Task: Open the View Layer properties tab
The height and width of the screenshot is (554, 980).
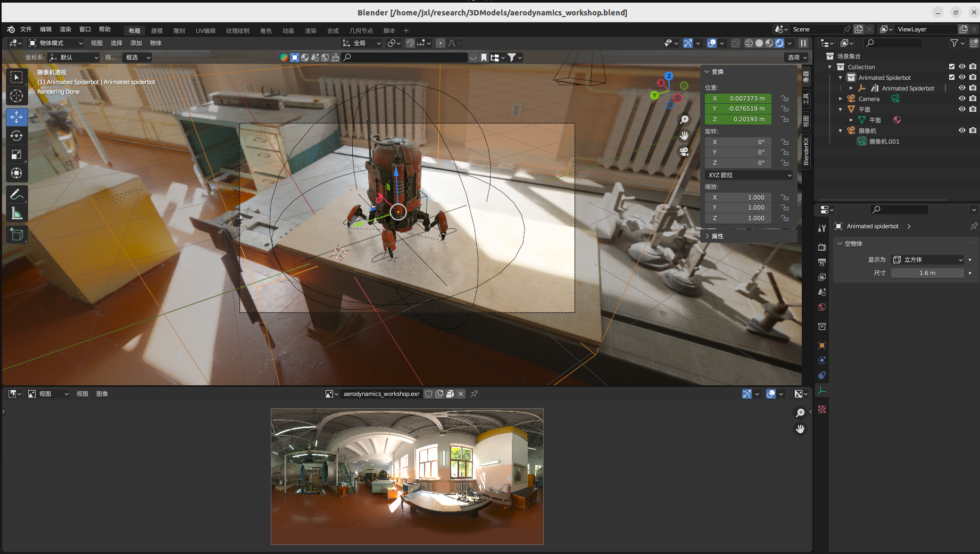Action: click(x=822, y=277)
